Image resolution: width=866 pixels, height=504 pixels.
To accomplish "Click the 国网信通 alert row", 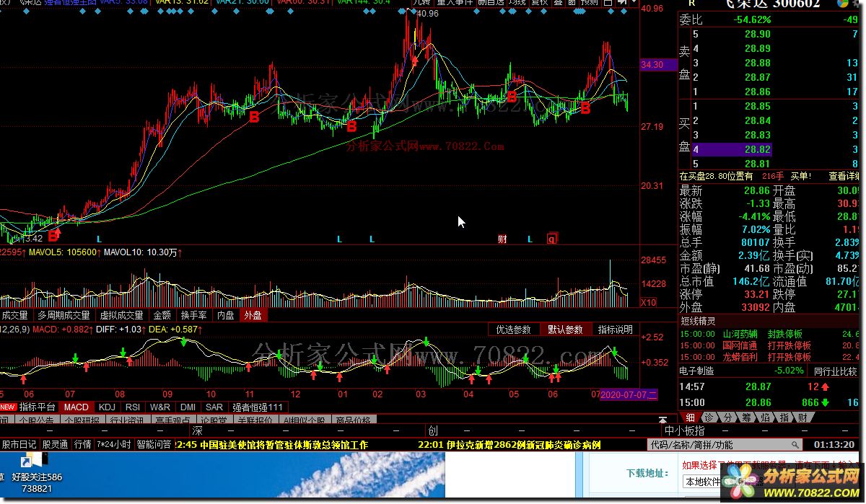I will click(771, 345).
